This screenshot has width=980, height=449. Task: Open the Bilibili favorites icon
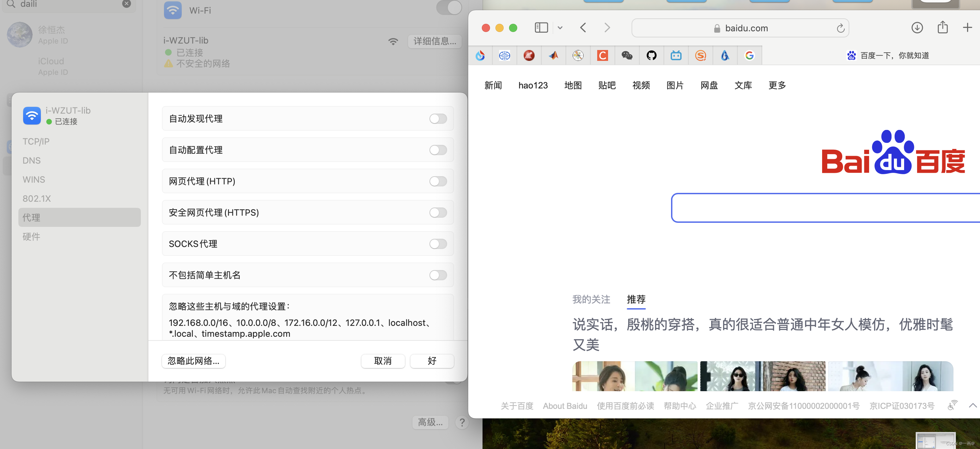coord(676,55)
